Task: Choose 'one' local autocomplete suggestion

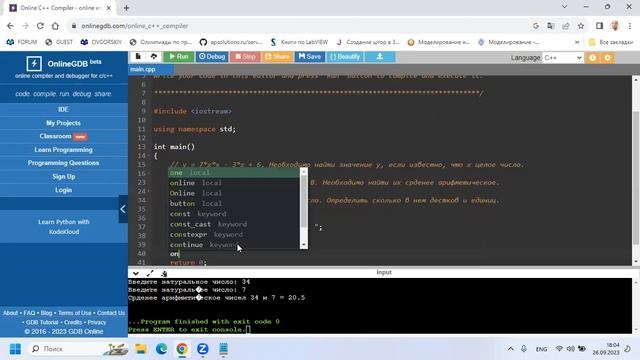Action: point(234,173)
